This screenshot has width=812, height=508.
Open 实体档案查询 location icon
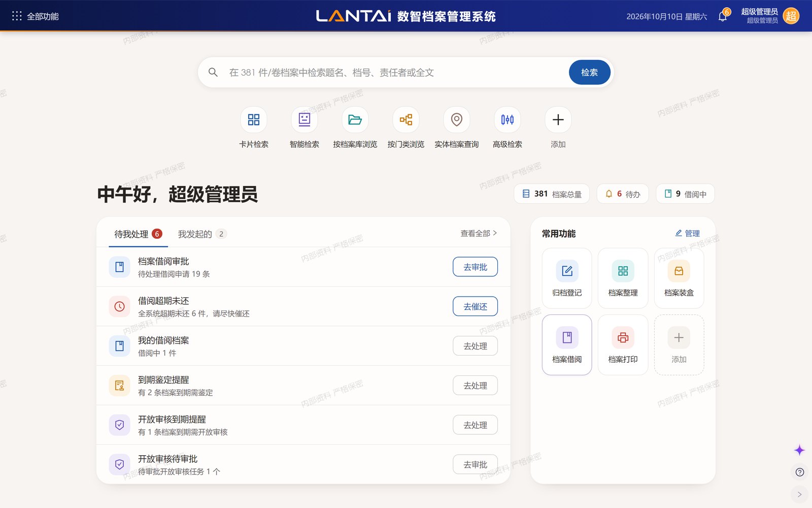tap(457, 119)
